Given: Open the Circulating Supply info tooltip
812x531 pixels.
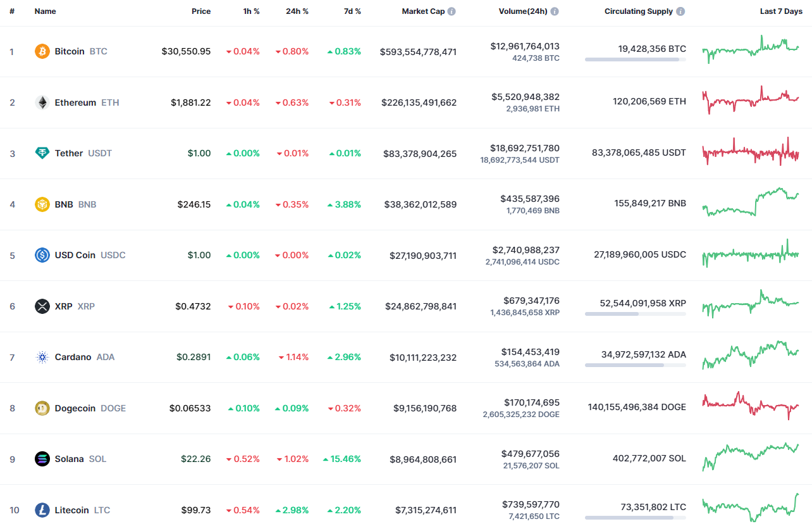Looking at the screenshot, I should tap(680, 11).
